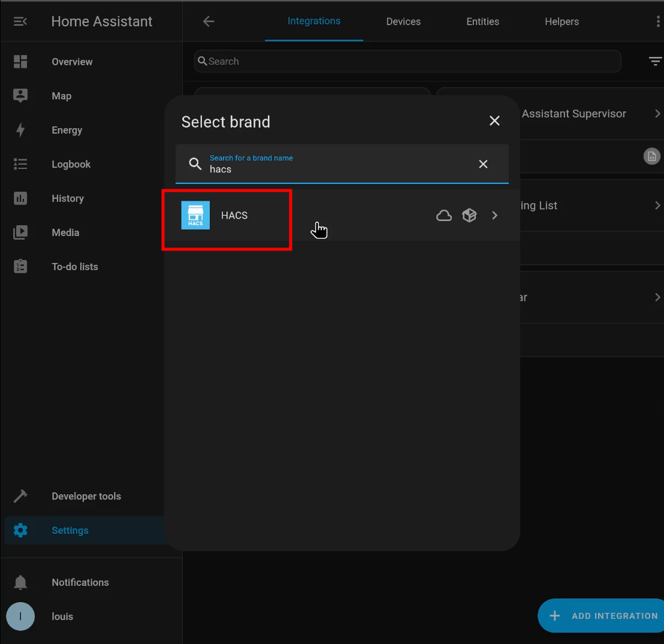Click the History chart icon
This screenshot has width=664, height=644.
click(20, 198)
